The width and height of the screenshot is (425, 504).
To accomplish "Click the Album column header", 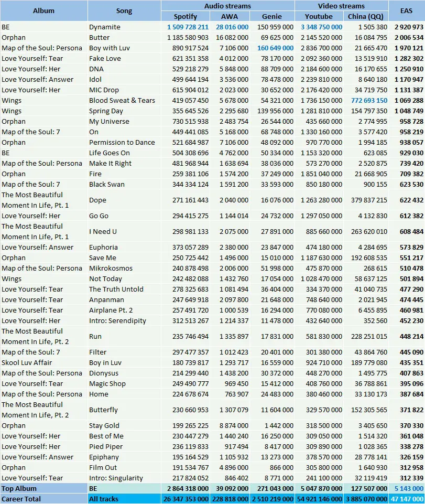I will coord(43,10).
